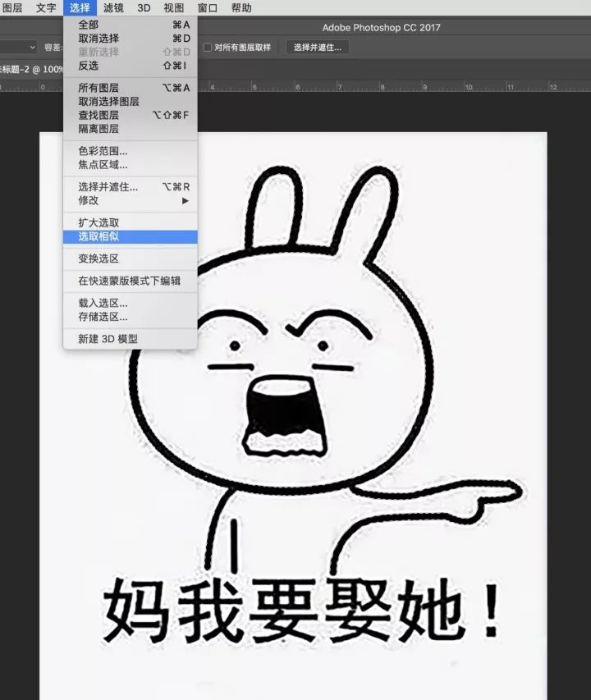Screen dimensions: 591x700
Task: Click the rabbit's open mouth on canvas
Action: [x=282, y=406]
